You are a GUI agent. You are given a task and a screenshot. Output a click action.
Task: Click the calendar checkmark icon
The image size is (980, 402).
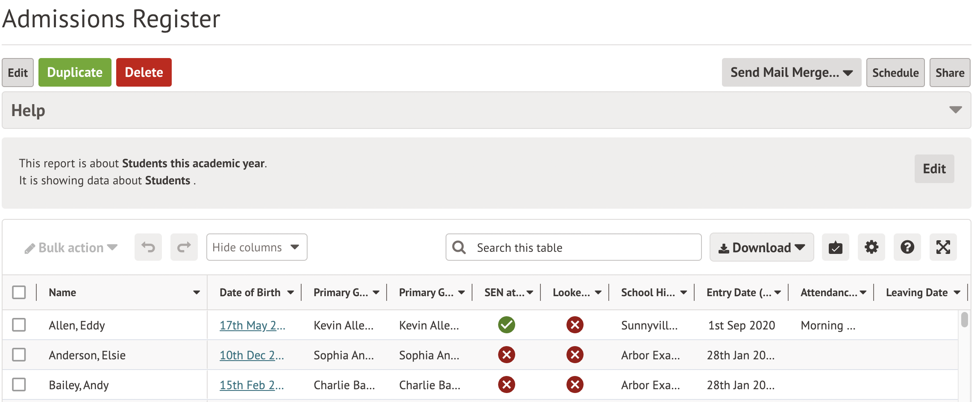[835, 247]
